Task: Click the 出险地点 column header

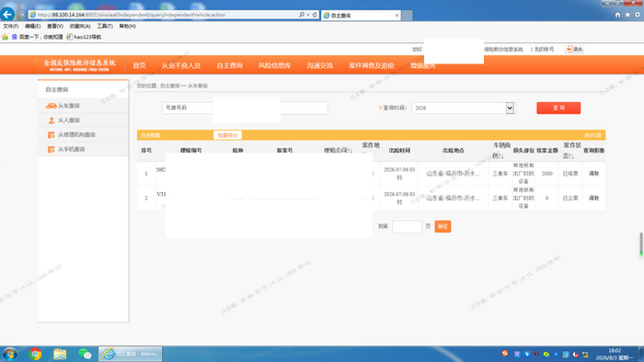Action: pos(453,151)
